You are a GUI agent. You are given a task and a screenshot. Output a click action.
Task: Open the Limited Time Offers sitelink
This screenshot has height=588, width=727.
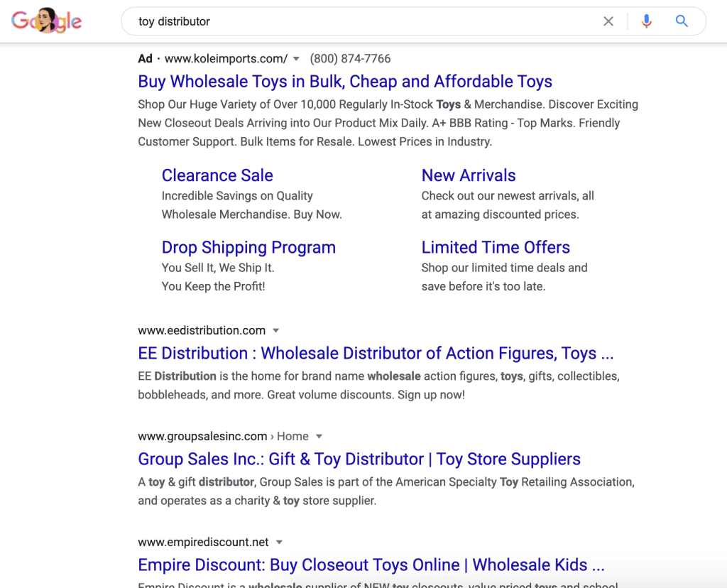(496, 248)
